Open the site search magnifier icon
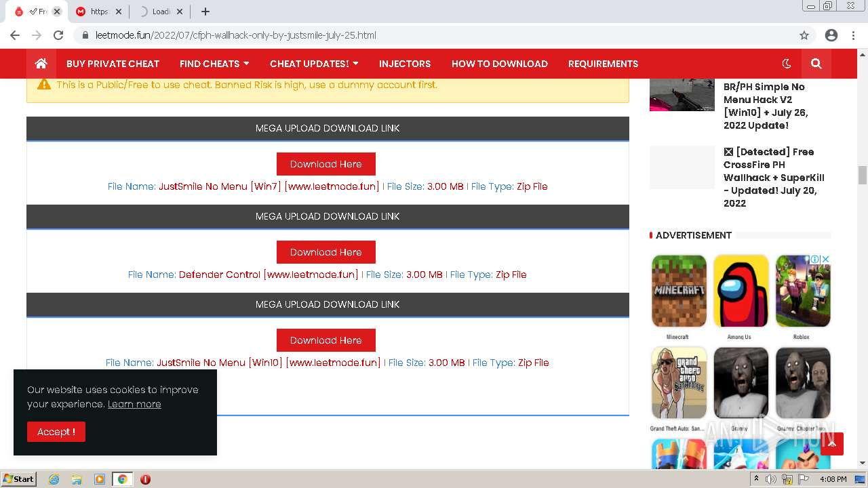The width and height of the screenshot is (868, 488). (x=816, y=64)
